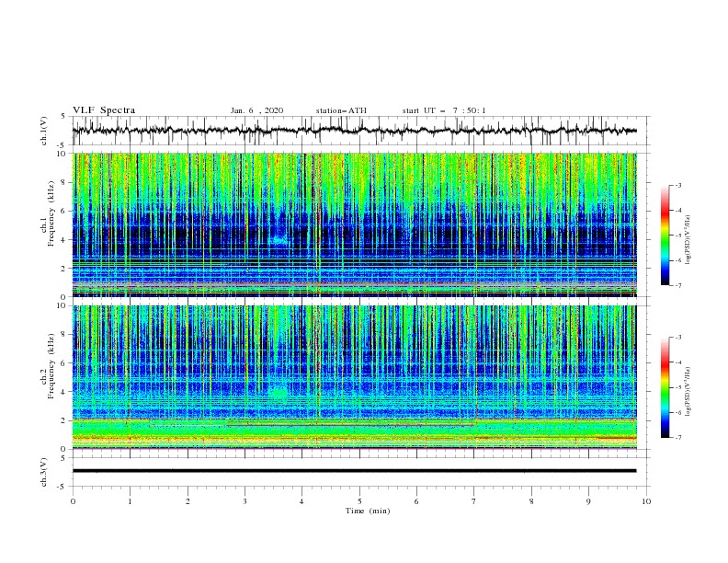Image resolution: width=728 pixels, height=563 pixels.
Task: Click the "ch.1(V)" waveform axis label
Action: [x=44, y=131]
